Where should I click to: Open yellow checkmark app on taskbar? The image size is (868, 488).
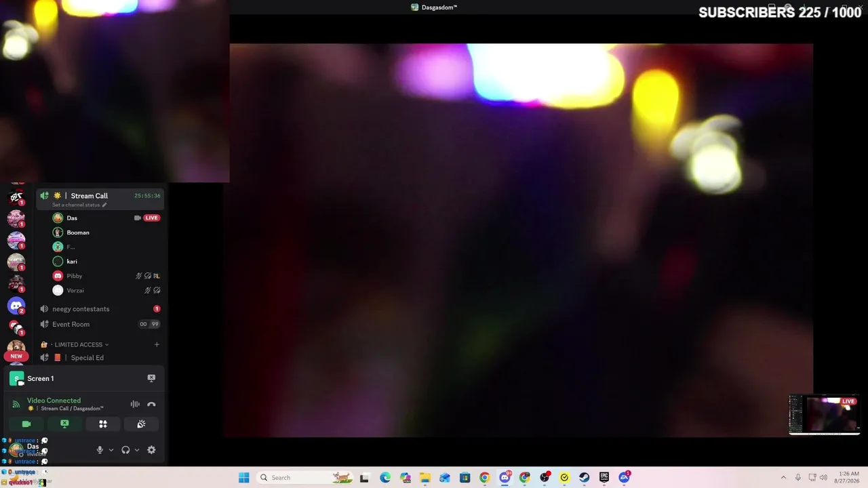pyautogui.click(x=564, y=478)
